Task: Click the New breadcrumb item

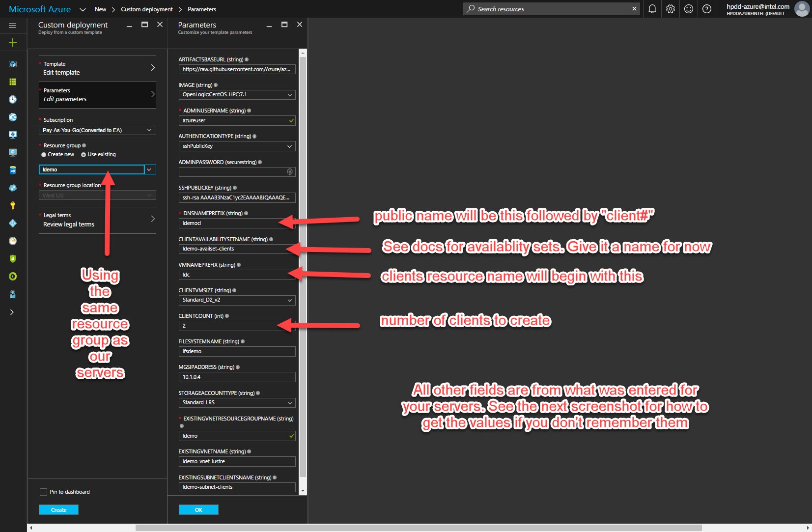Action: (100, 9)
